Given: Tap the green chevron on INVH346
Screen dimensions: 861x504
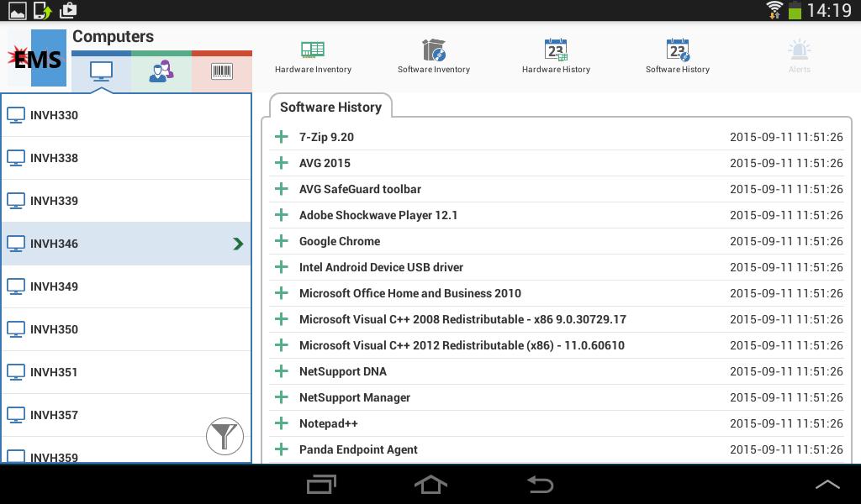Looking at the screenshot, I should point(238,244).
